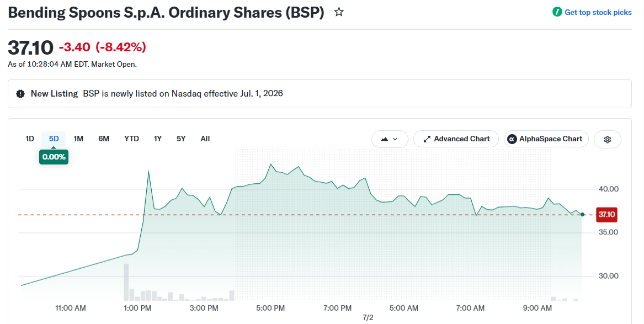Open the Advanced Chart button
Screen dimensions: 644x324
coord(456,139)
